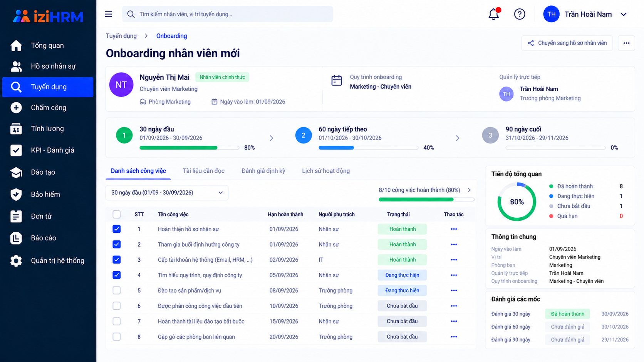Viewport: 644px width, 362px height.
Task: Click the iziHRM logo
Action: (48, 16)
